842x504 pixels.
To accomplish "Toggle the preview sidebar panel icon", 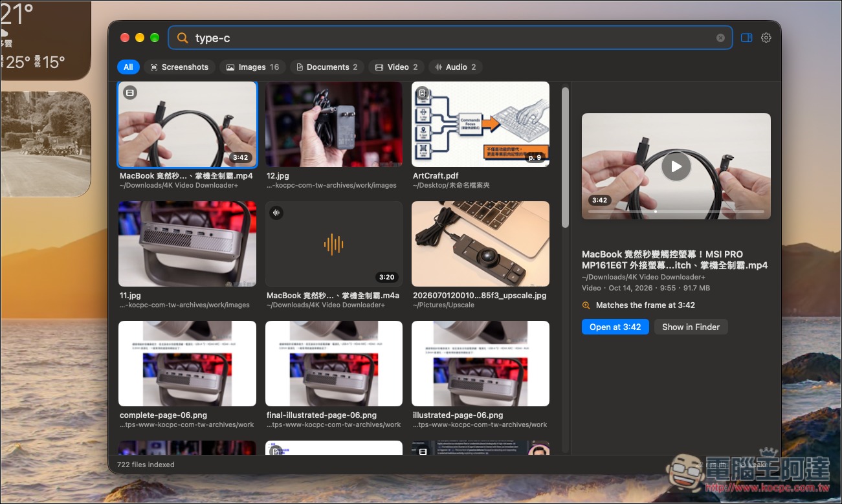I will coord(746,38).
